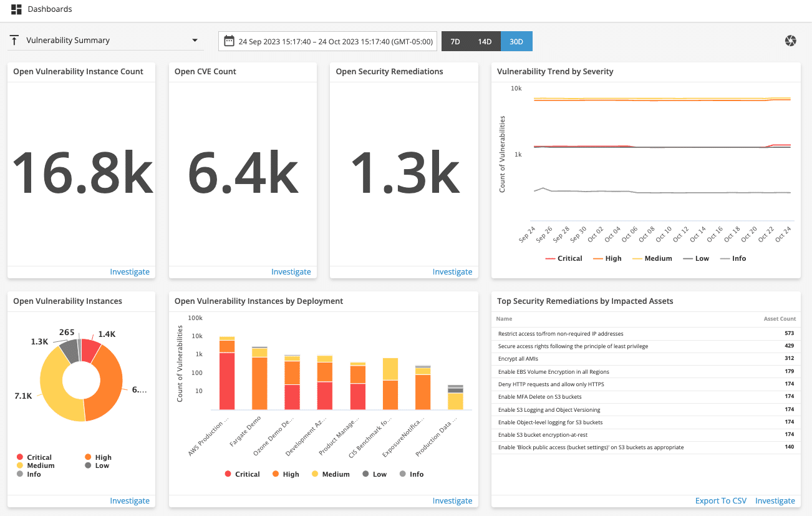Toggle Medium series in trend chart legend
The height and width of the screenshot is (516, 812).
[x=652, y=258]
